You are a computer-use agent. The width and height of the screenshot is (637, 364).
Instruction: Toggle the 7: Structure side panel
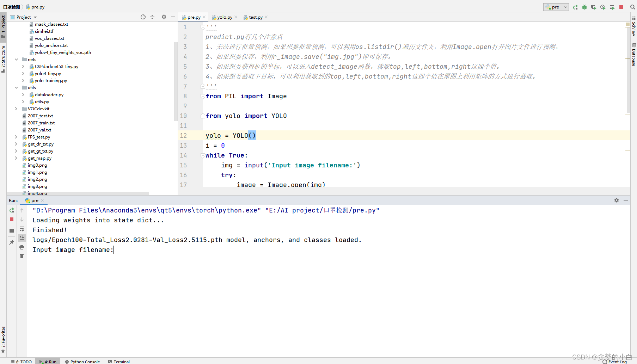coord(3,59)
